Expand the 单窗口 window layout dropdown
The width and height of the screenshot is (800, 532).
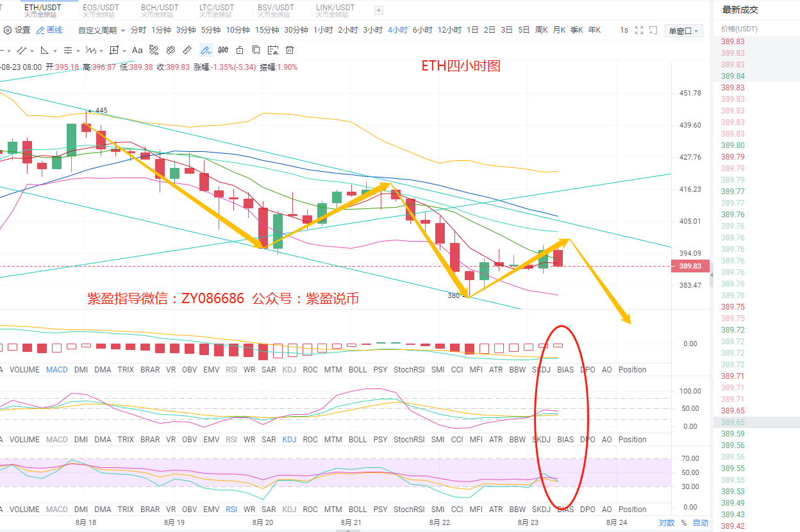tap(684, 31)
